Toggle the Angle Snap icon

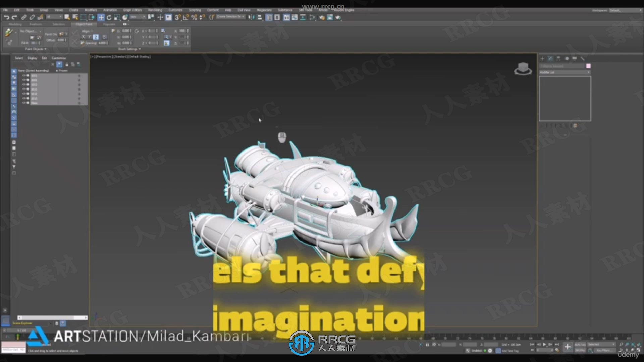coord(186,17)
